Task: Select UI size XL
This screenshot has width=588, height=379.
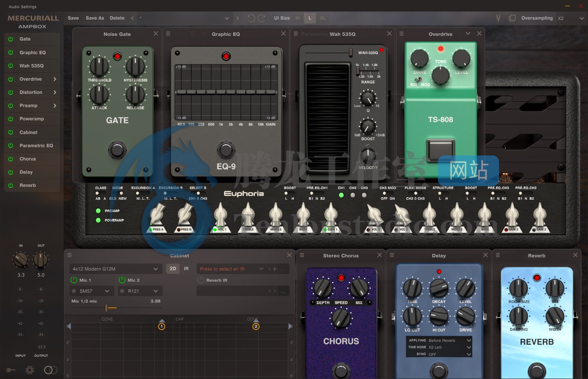Action: pos(323,18)
